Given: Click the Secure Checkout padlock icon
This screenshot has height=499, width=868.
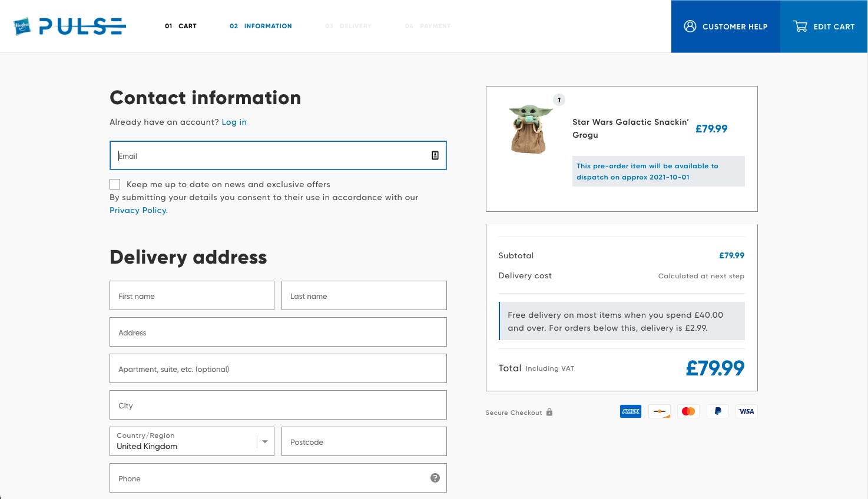Looking at the screenshot, I should tap(549, 412).
